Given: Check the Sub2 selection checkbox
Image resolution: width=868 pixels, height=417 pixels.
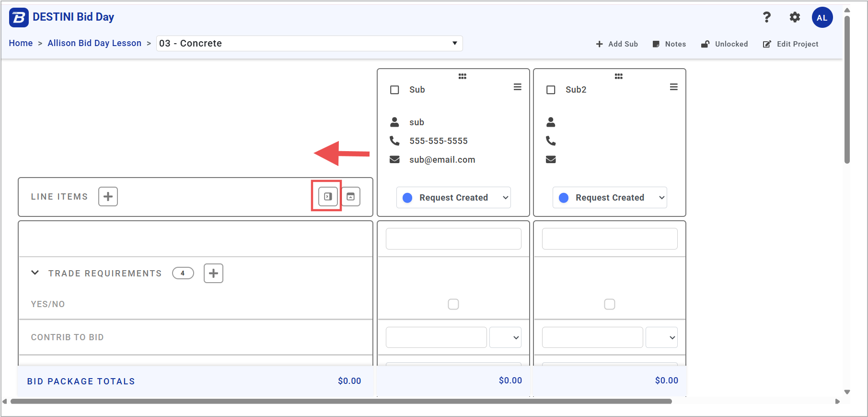Looking at the screenshot, I should tap(551, 90).
